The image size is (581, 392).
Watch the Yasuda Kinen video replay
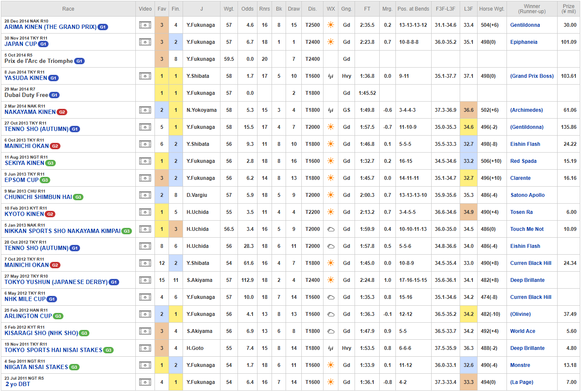point(145,76)
